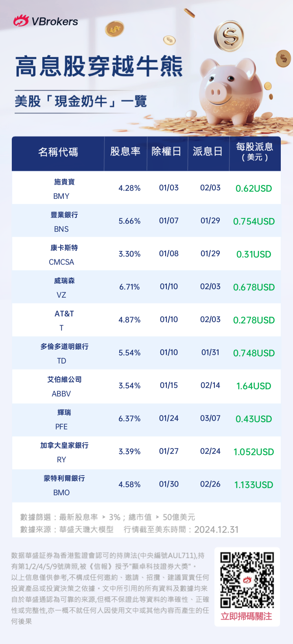Open the 施貴寶 BMY stock name
This screenshot has height=644, width=293.
click(x=64, y=182)
